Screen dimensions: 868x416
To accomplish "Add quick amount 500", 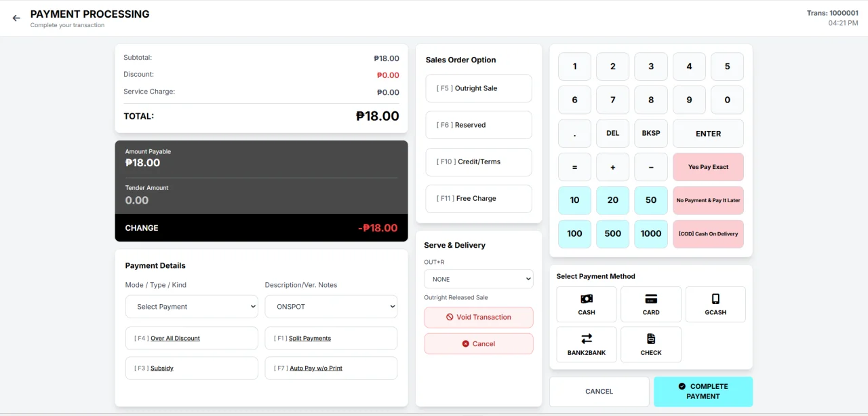I will click(613, 233).
